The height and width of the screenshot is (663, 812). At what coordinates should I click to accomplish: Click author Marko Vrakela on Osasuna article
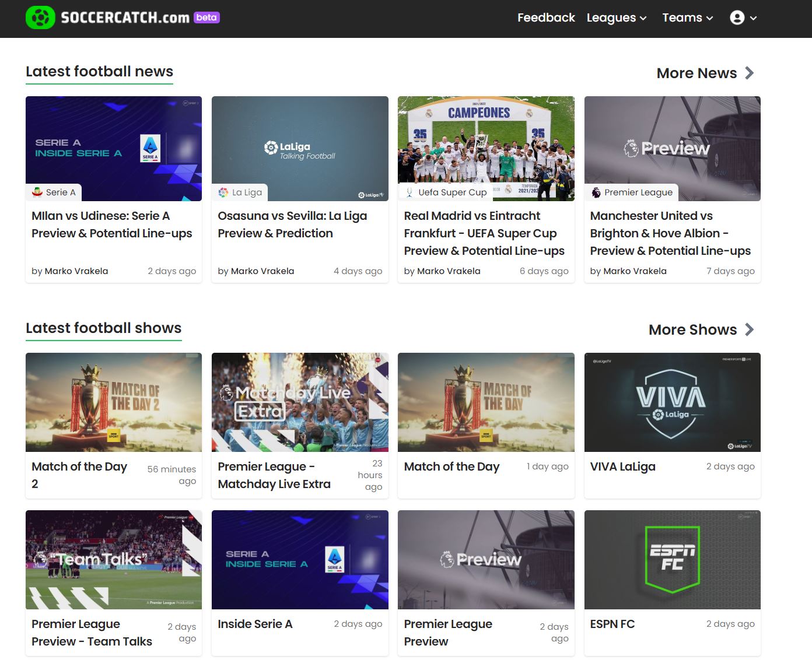[262, 271]
